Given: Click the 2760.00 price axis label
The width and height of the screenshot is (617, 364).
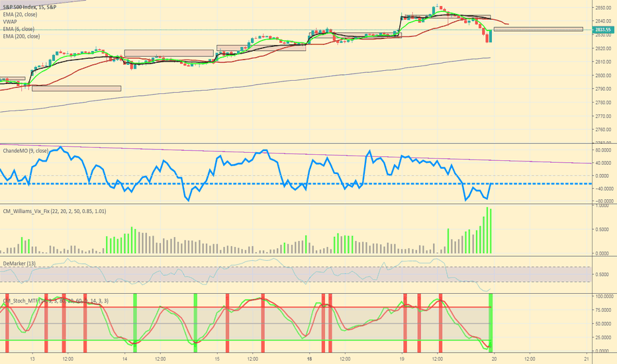Looking at the screenshot, I should click(603, 130).
